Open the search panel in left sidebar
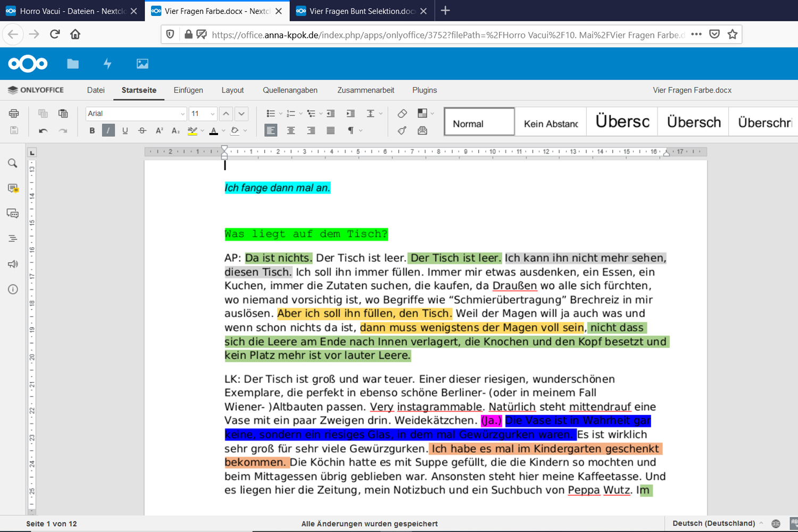Screen dimensions: 798x532 point(13,163)
